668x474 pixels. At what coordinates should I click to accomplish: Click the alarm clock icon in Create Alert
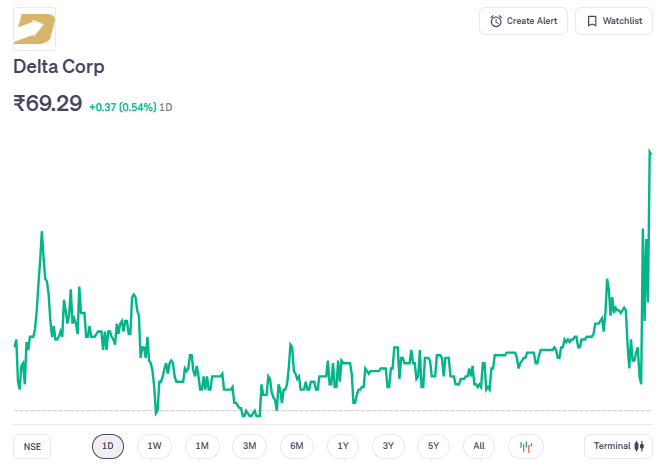496,21
